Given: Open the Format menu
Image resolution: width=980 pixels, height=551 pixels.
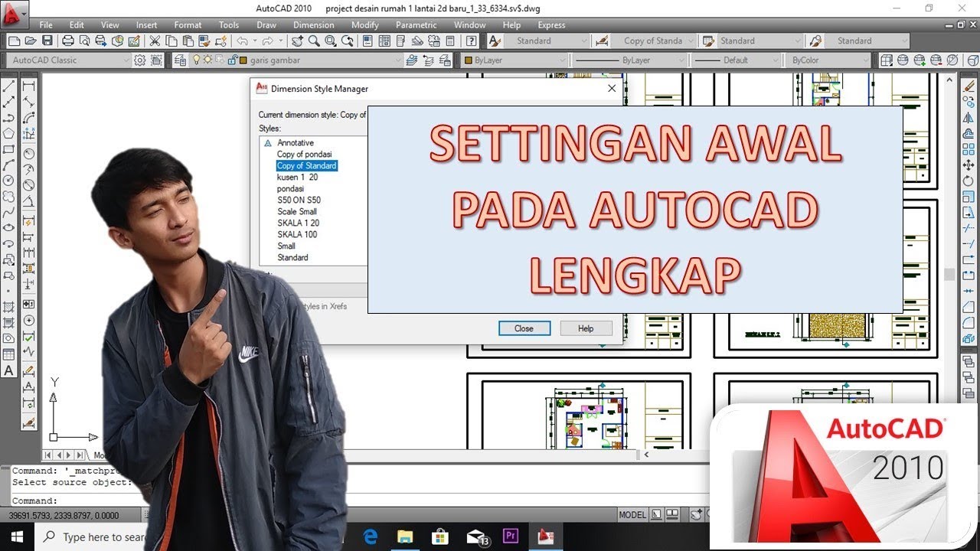Looking at the screenshot, I should point(188,24).
